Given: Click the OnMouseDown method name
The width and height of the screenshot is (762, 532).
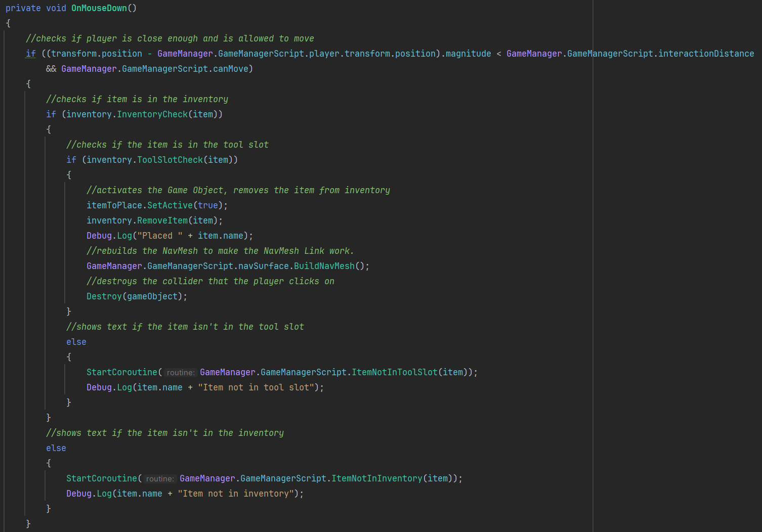Looking at the screenshot, I should coord(99,8).
